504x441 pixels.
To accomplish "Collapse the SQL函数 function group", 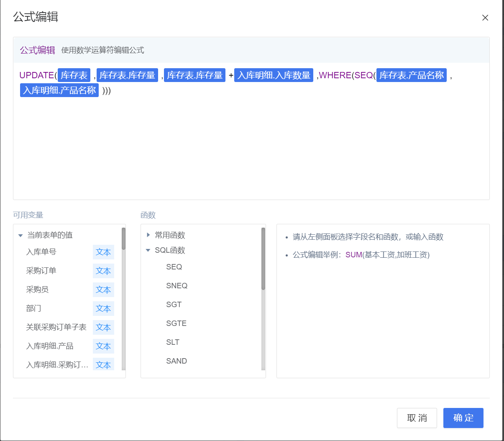I will click(148, 250).
